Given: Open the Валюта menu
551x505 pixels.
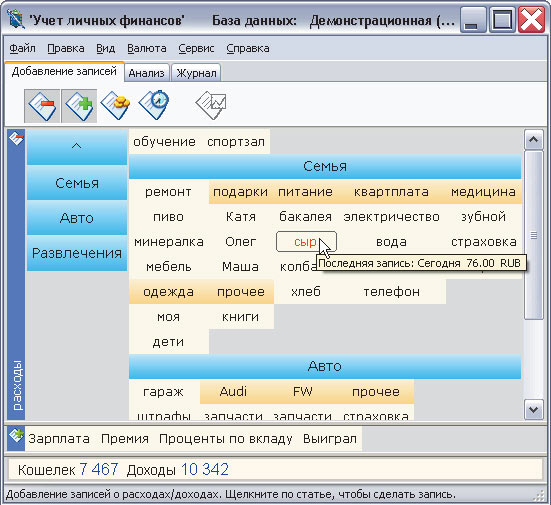Looking at the screenshot, I should click(147, 48).
